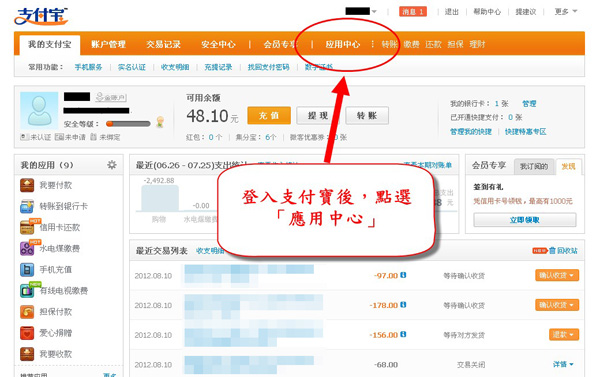Click the 金账户 badge beside username
Image resolution: width=600 pixels, height=377 pixels.
[111, 97]
